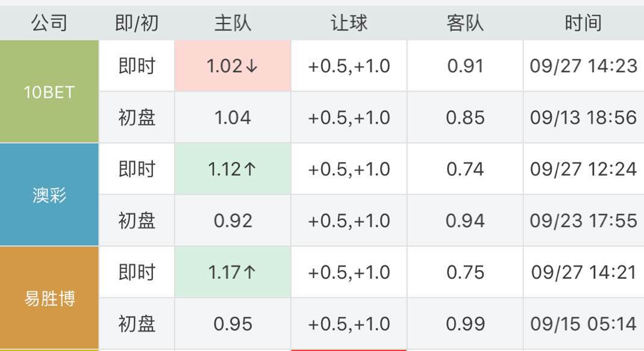
Task: Click the timestamp 09/23 17:55
Action: tap(583, 221)
